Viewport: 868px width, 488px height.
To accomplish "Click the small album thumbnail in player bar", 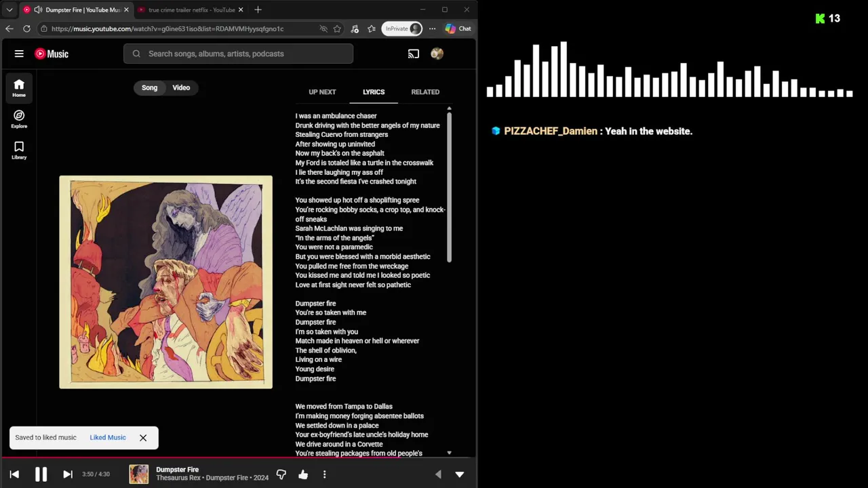I will [139, 474].
